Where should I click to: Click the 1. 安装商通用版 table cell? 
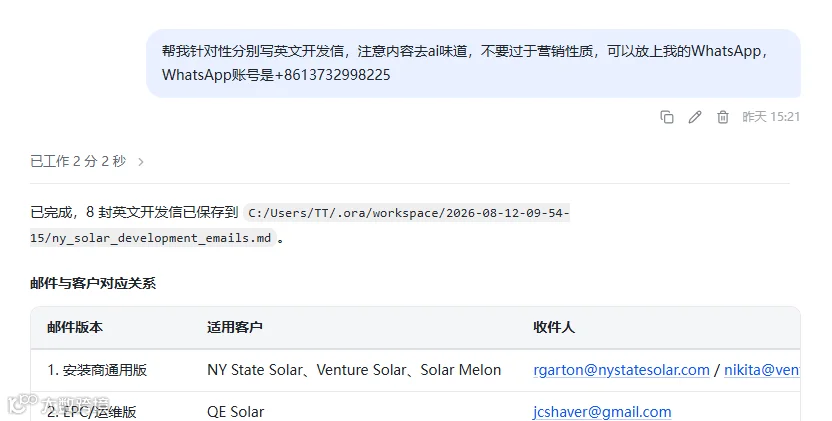(97, 370)
